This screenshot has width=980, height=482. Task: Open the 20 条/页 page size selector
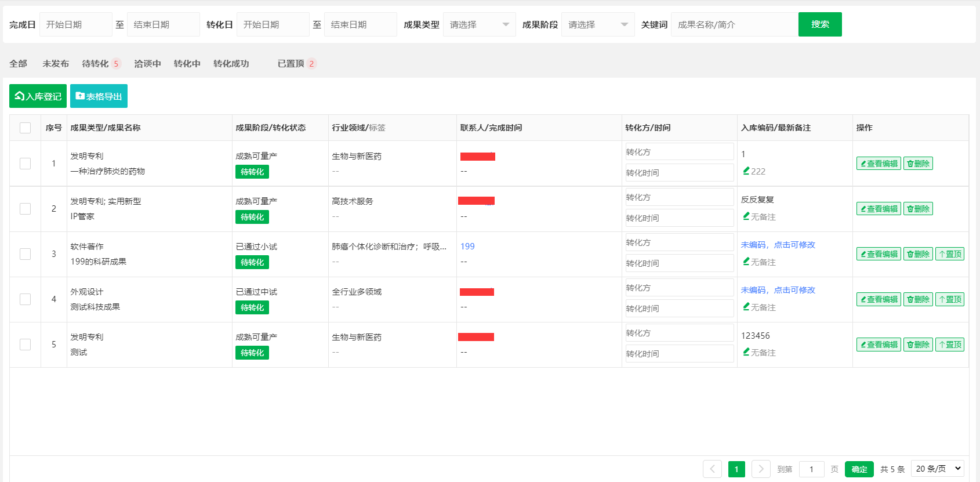[938, 469]
